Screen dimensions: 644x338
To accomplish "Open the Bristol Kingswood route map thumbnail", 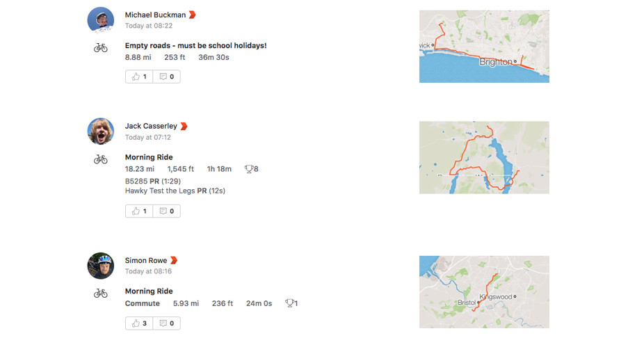I will 484,292.
